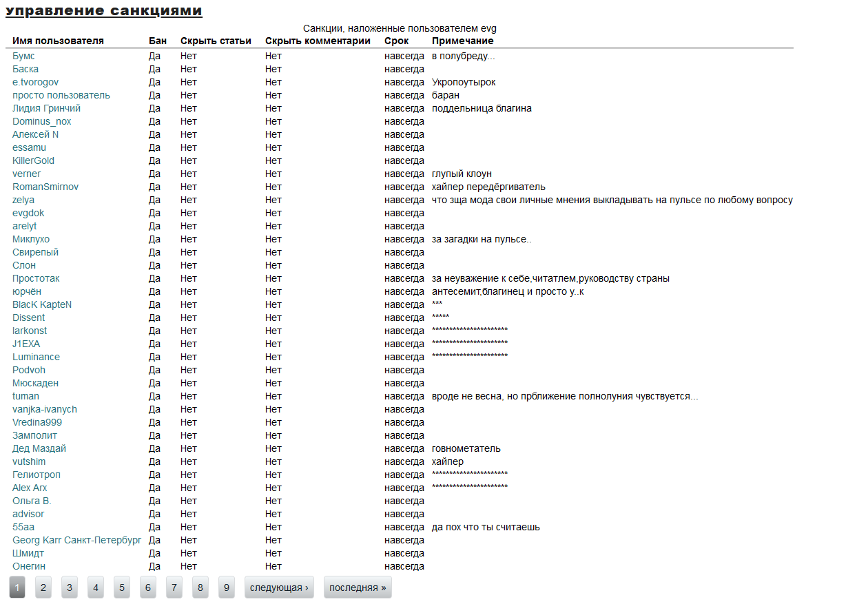Click the Онегин user link

coord(29,566)
